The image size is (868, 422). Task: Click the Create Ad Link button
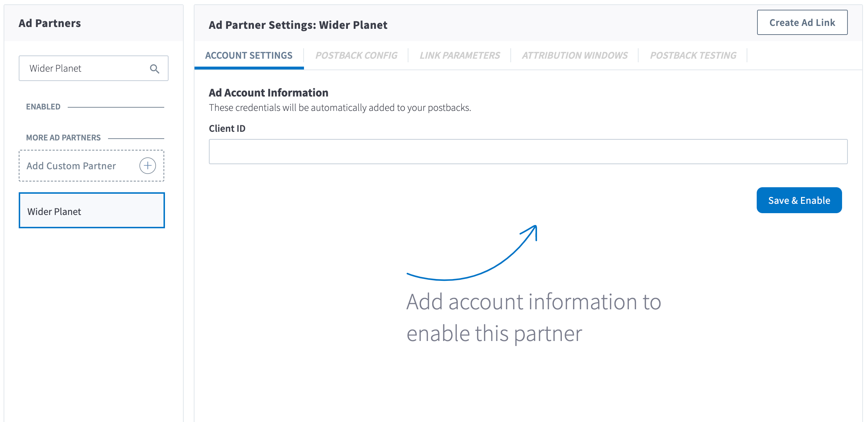pyautogui.click(x=802, y=23)
